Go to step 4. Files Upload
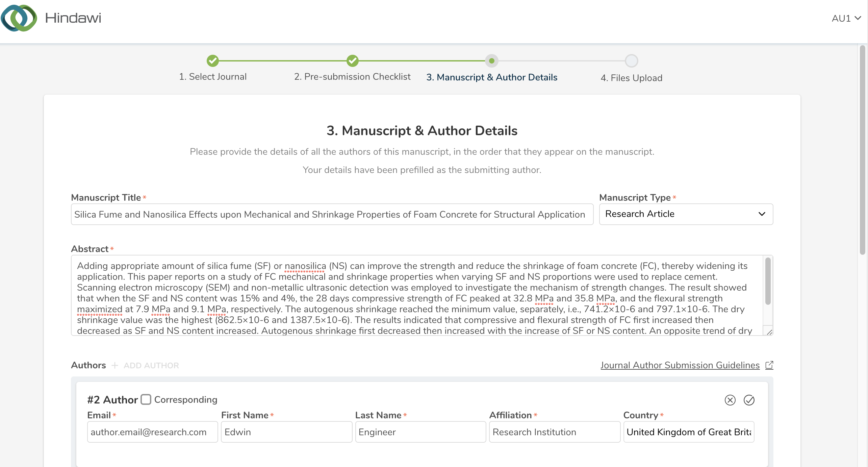The width and height of the screenshot is (868, 467). pyautogui.click(x=631, y=78)
